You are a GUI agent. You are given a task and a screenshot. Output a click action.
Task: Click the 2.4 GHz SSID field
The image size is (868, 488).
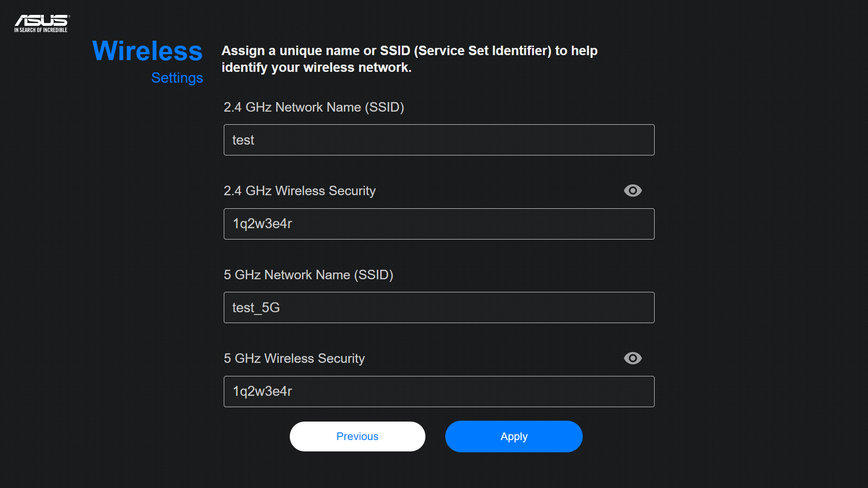pyautogui.click(x=439, y=140)
